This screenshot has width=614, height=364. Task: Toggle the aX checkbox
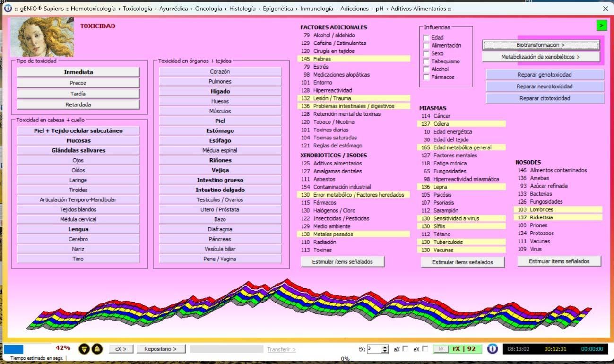click(405, 349)
